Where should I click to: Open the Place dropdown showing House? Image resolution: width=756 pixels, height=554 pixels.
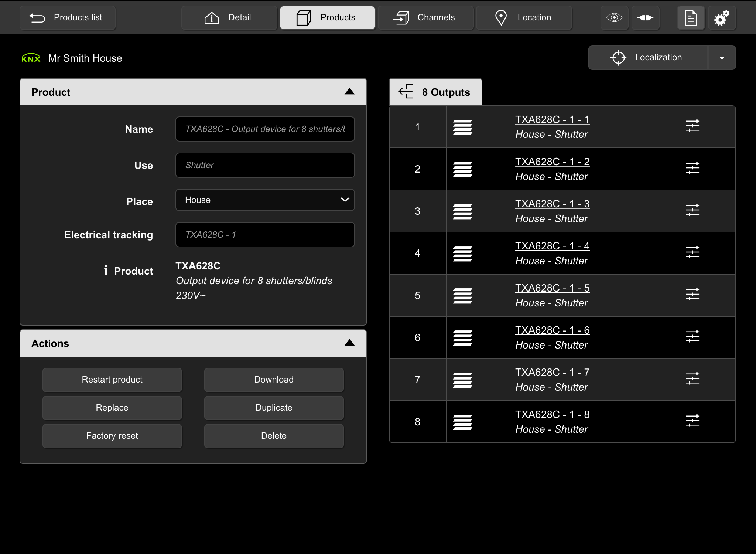(265, 200)
